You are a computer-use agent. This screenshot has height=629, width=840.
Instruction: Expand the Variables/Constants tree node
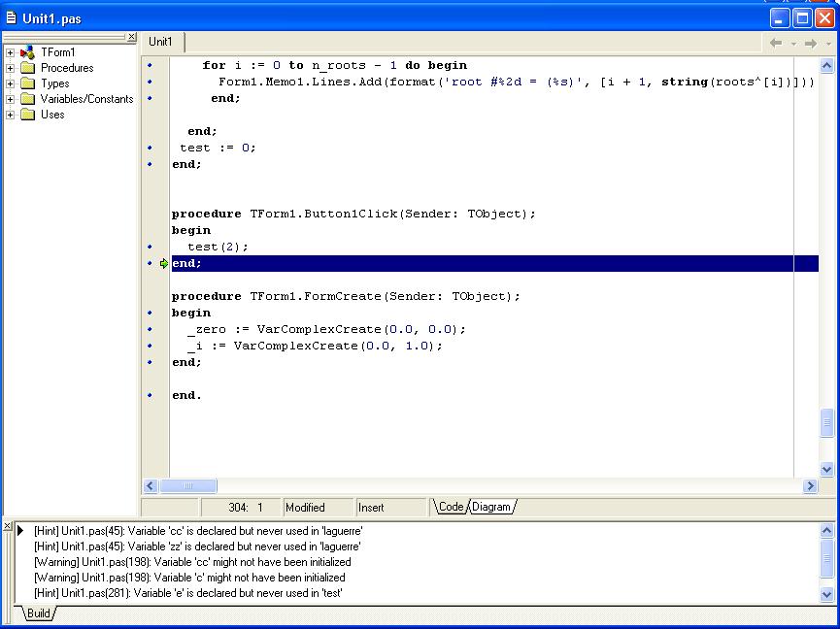pyautogui.click(x=11, y=99)
